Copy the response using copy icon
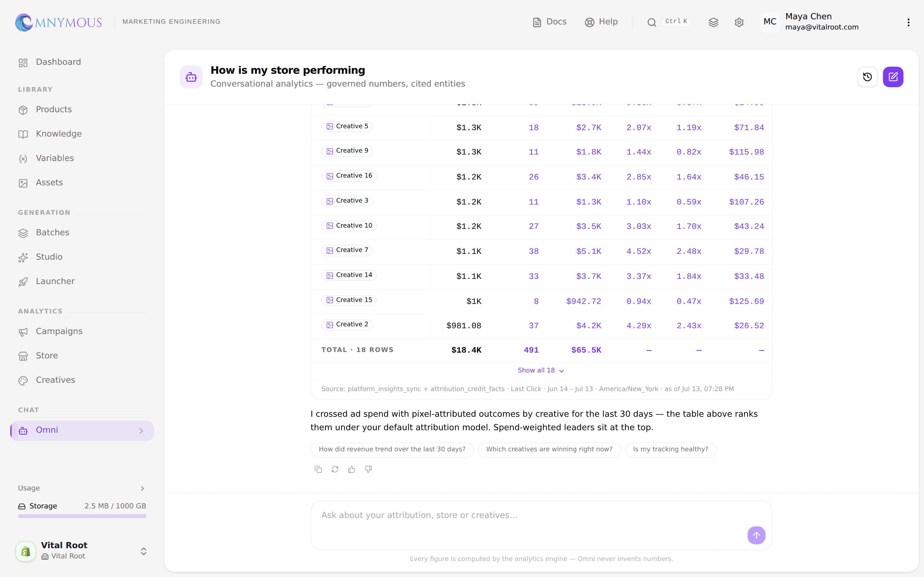Image resolution: width=924 pixels, height=577 pixels. point(318,469)
